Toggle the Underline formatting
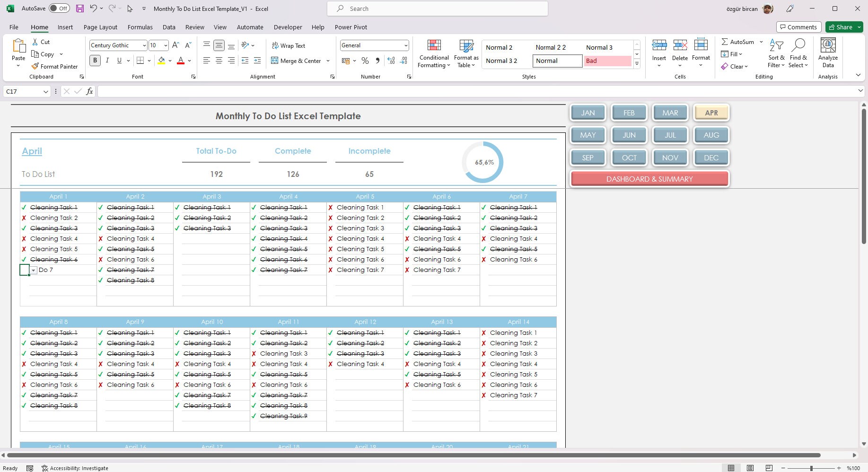Image resolution: width=868 pixels, height=472 pixels. coord(119,61)
